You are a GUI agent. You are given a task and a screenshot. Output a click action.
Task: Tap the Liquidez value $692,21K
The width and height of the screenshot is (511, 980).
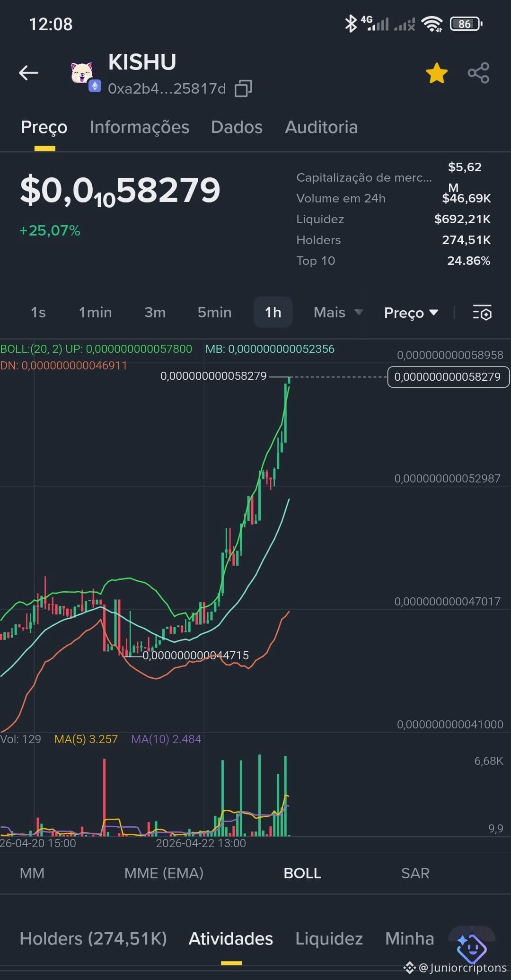[x=462, y=219]
